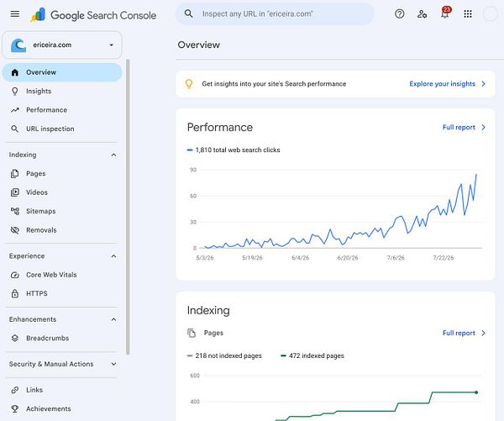Open the hamburger main menu
Screen dimensions: 504x421
(15, 13)
